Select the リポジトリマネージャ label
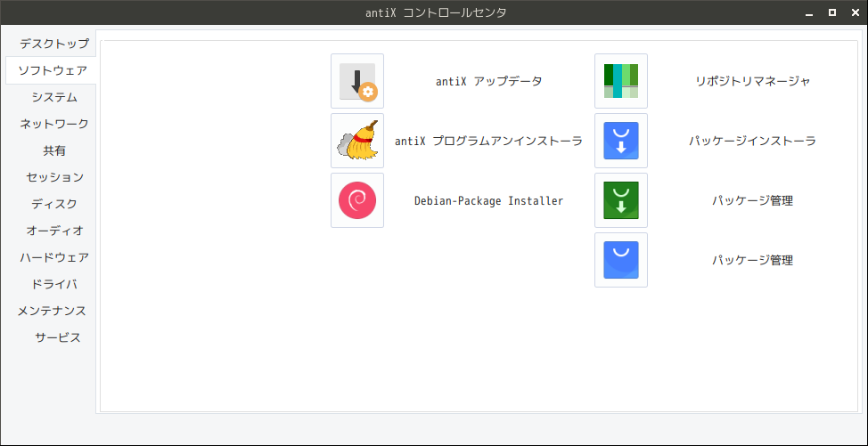The width and height of the screenshot is (868, 446). pyautogui.click(x=752, y=81)
